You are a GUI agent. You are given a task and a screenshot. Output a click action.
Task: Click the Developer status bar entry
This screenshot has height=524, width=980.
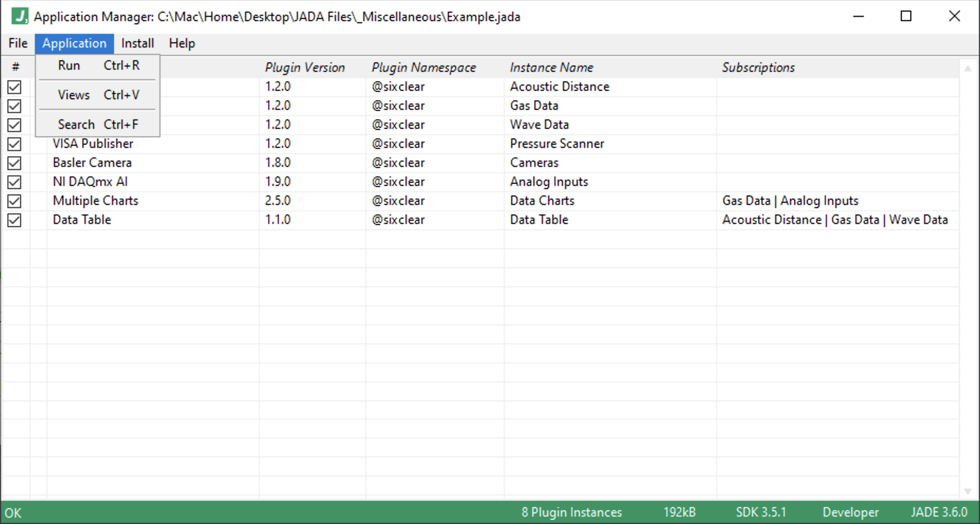pyautogui.click(x=851, y=512)
